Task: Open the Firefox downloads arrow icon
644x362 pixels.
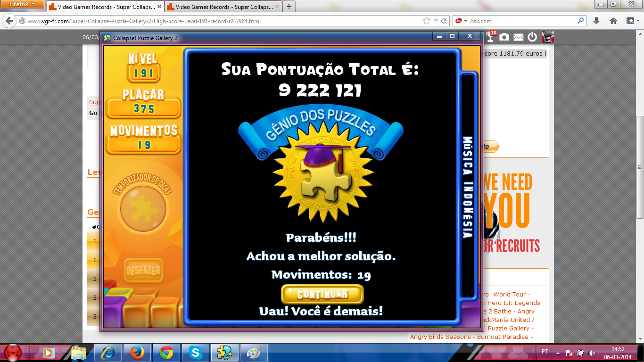Action: [596, 21]
